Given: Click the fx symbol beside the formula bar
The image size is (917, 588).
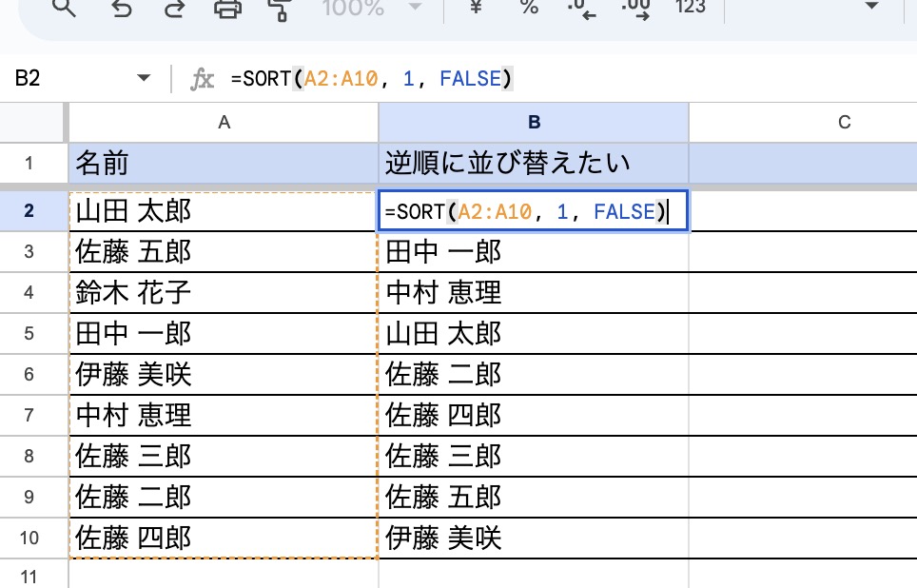Looking at the screenshot, I should tap(202, 80).
